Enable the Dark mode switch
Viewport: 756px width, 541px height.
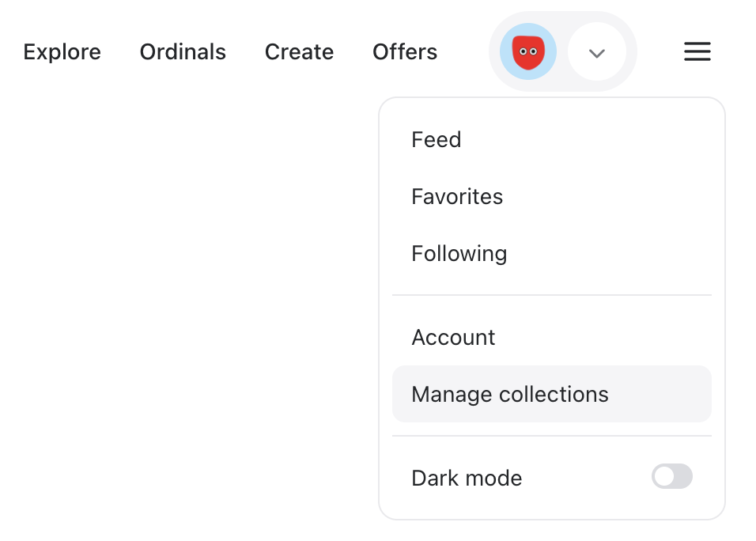click(672, 476)
